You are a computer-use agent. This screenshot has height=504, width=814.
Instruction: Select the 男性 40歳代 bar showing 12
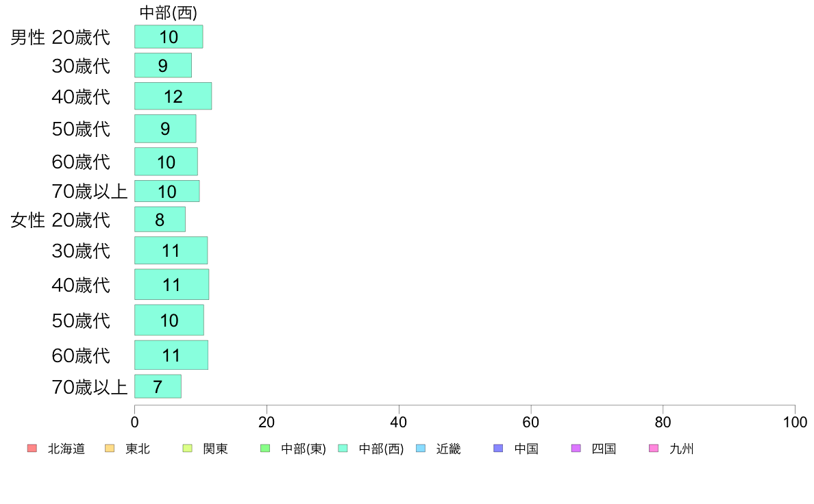(x=173, y=96)
